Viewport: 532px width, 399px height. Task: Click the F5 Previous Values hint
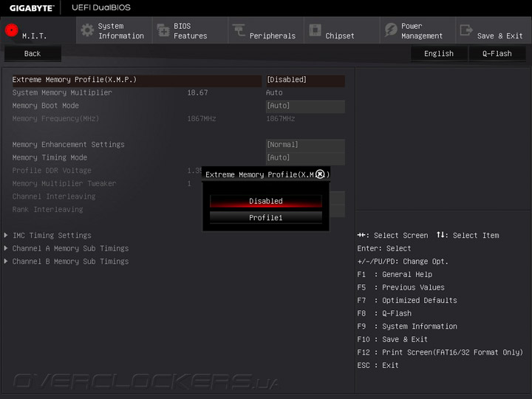click(400, 287)
